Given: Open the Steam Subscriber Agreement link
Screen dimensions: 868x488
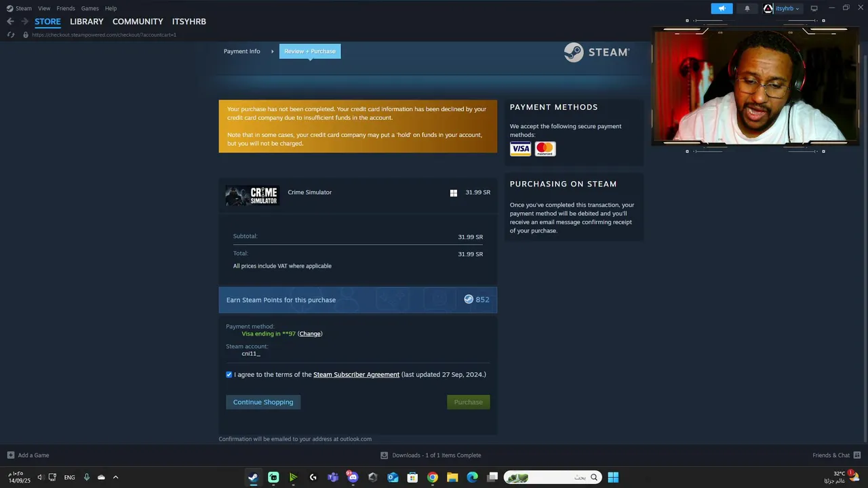Looking at the screenshot, I should click(356, 375).
